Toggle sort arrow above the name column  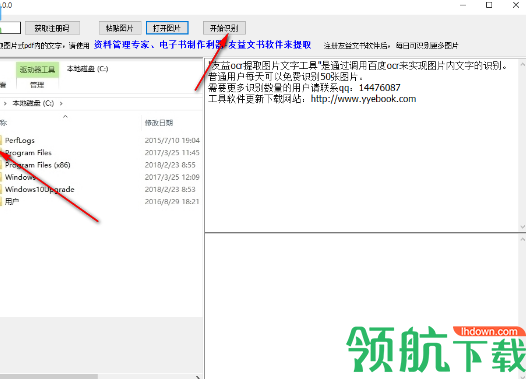(x=65, y=116)
